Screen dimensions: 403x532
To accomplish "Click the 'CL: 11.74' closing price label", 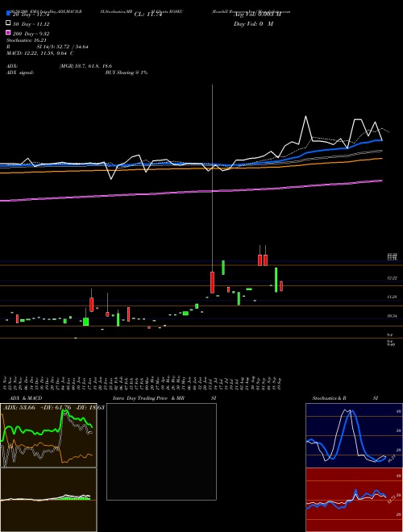I will [148, 15].
